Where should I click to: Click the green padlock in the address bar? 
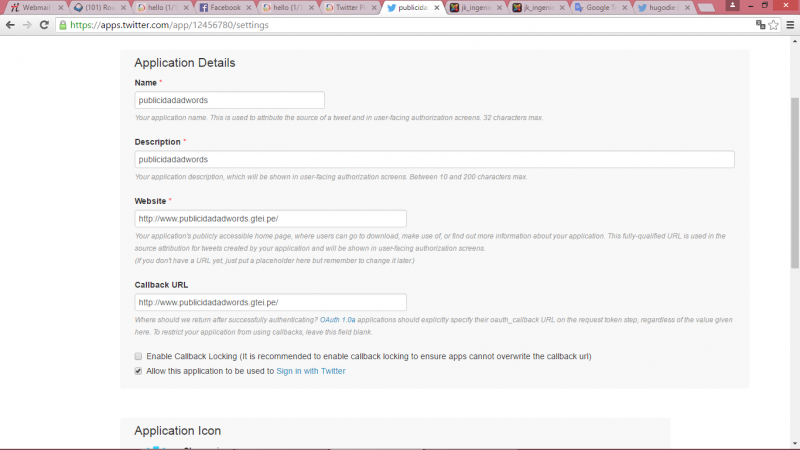(63, 25)
